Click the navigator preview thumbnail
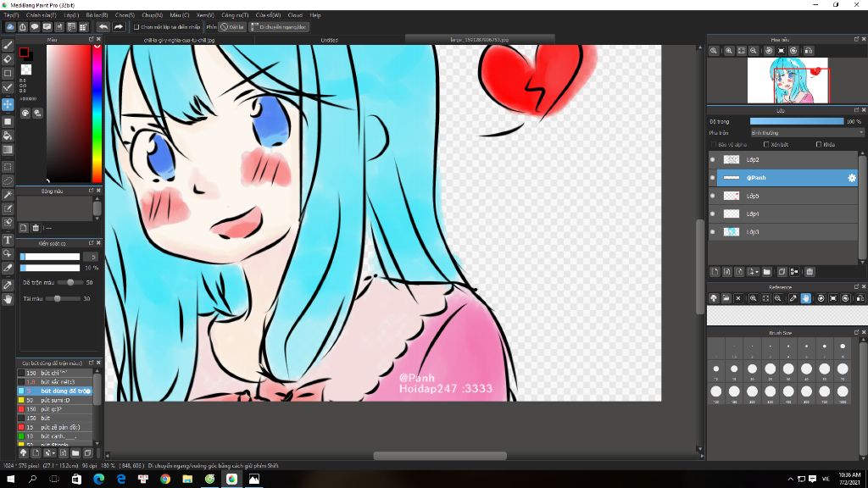The width and height of the screenshot is (868, 488). point(787,80)
